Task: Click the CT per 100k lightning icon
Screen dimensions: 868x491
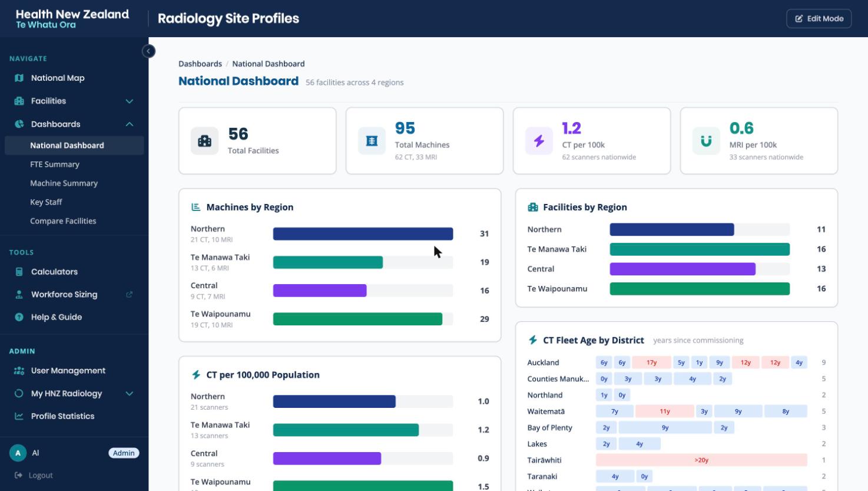Action: click(x=539, y=141)
